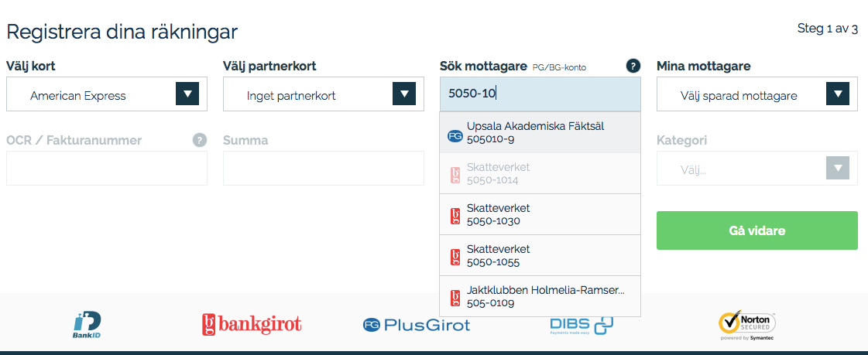868x355 pixels.
Task: Click the PG/BG-konto hint label
Action: (559, 68)
